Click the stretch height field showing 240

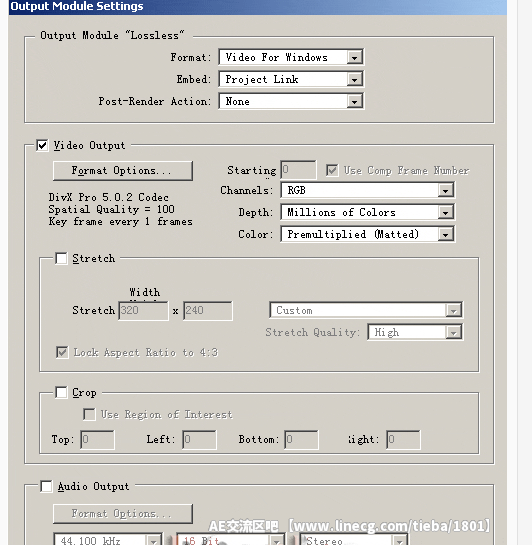pos(208,310)
